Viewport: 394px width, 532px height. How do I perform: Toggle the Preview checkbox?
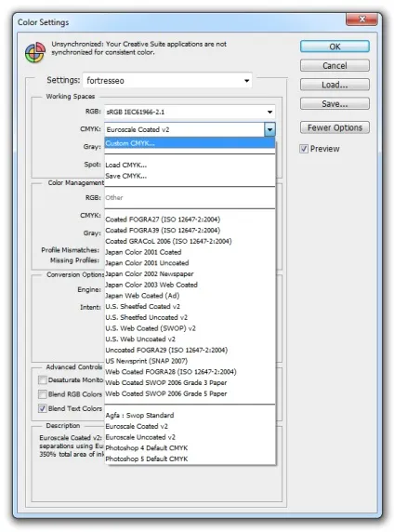[x=304, y=149]
